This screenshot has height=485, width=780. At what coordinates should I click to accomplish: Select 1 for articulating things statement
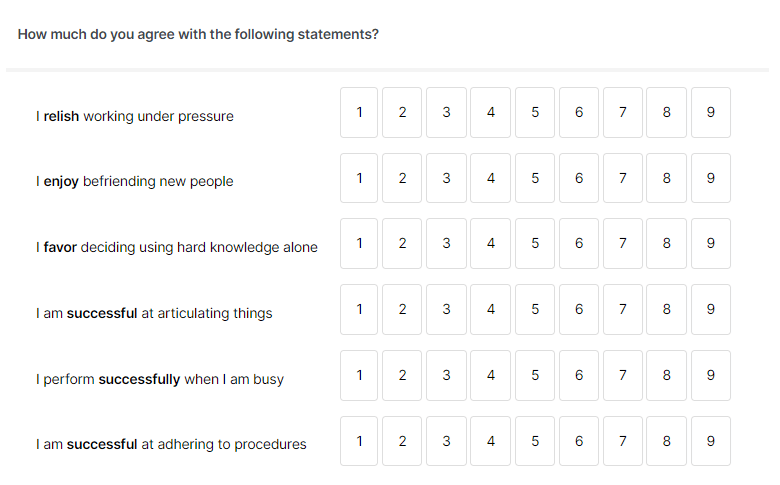tap(359, 309)
